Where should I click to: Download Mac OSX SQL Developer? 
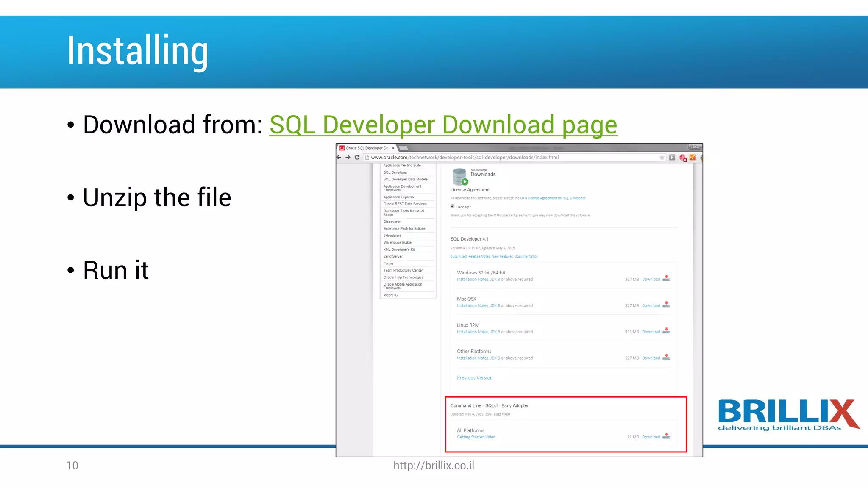coord(651,305)
